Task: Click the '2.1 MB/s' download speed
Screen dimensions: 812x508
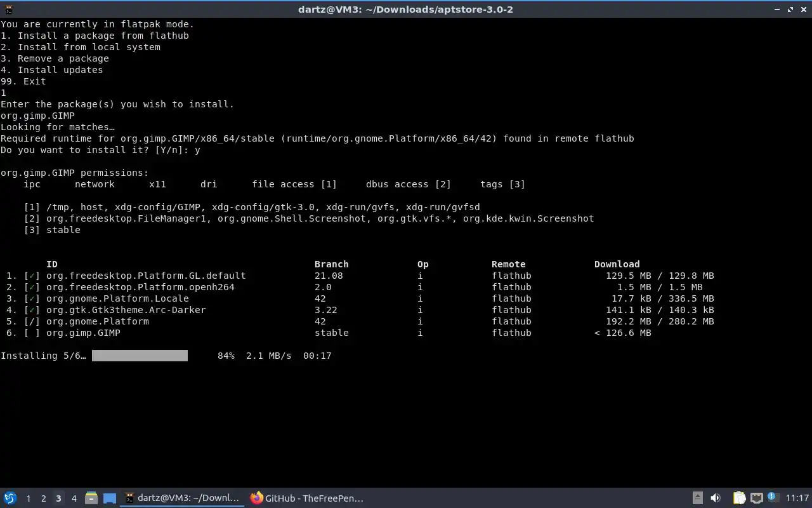Action: [269, 356]
